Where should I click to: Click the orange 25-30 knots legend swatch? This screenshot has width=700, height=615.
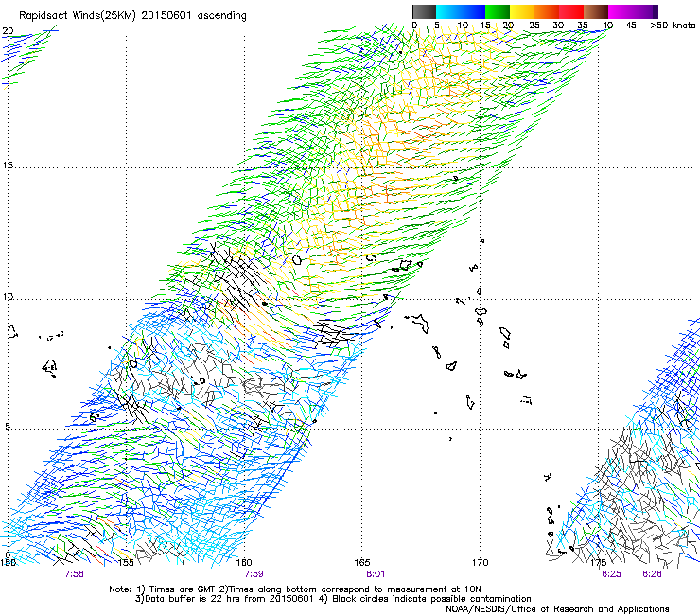click(547, 11)
